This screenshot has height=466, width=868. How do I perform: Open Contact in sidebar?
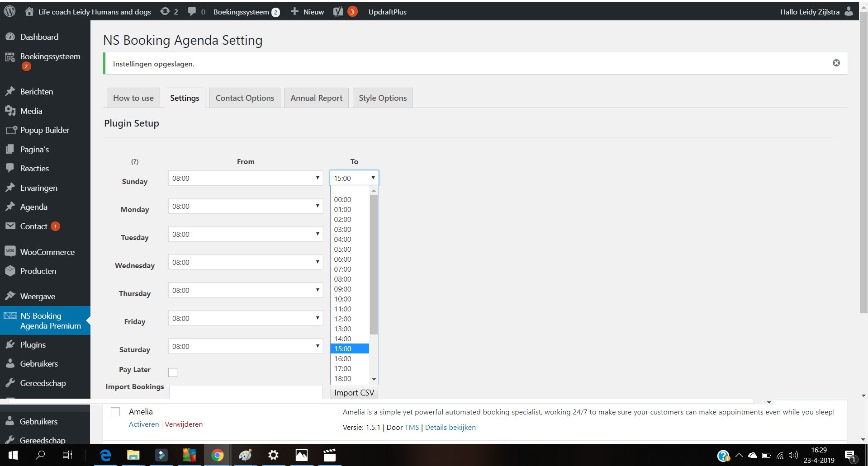click(x=34, y=226)
